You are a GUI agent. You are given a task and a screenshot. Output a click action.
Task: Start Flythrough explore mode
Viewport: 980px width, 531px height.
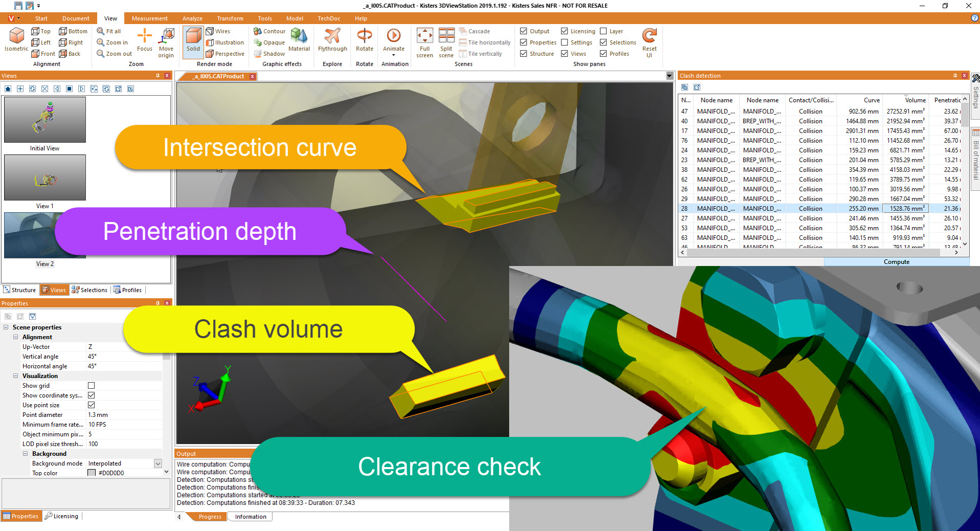click(x=332, y=40)
